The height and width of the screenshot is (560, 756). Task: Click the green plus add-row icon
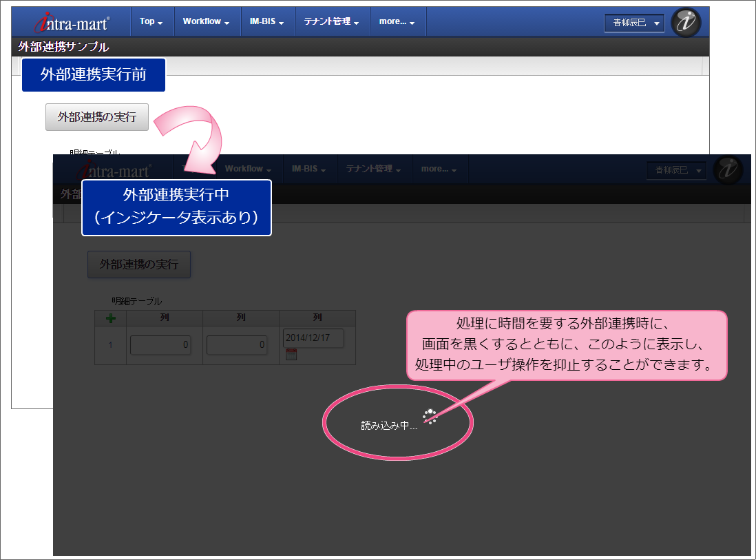pos(110,318)
